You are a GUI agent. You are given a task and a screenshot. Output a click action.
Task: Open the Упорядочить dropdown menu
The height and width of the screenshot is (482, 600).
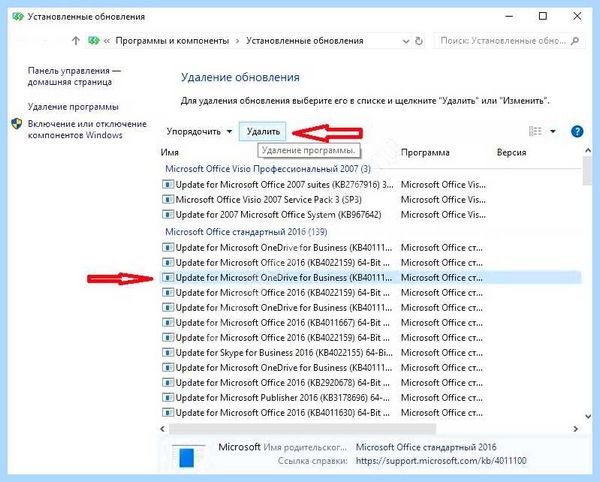click(x=199, y=132)
